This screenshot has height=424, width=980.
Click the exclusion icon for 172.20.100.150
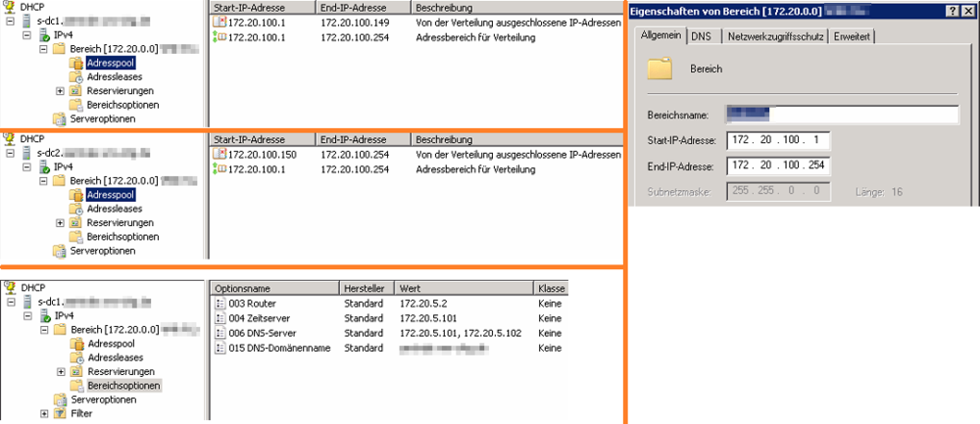pyautogui.click(x=220, y=155)
